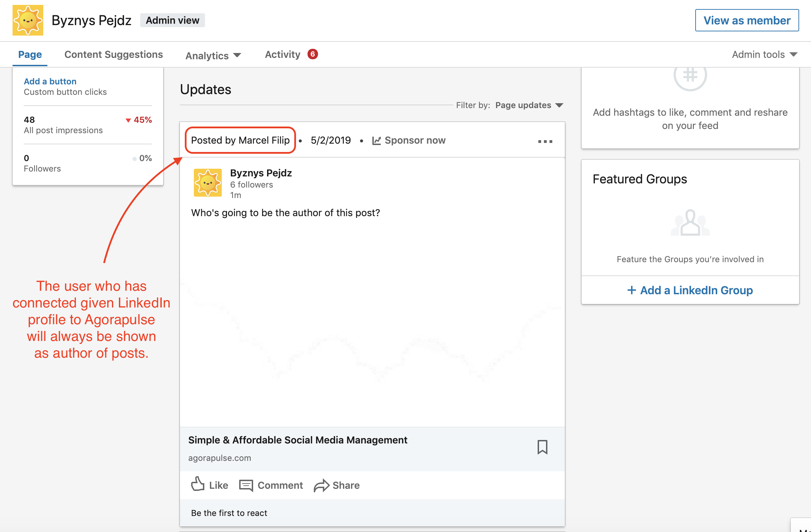Screen dimensions: 811x532
Task: Click the Be the first to react text
Action: click(229, 513)
